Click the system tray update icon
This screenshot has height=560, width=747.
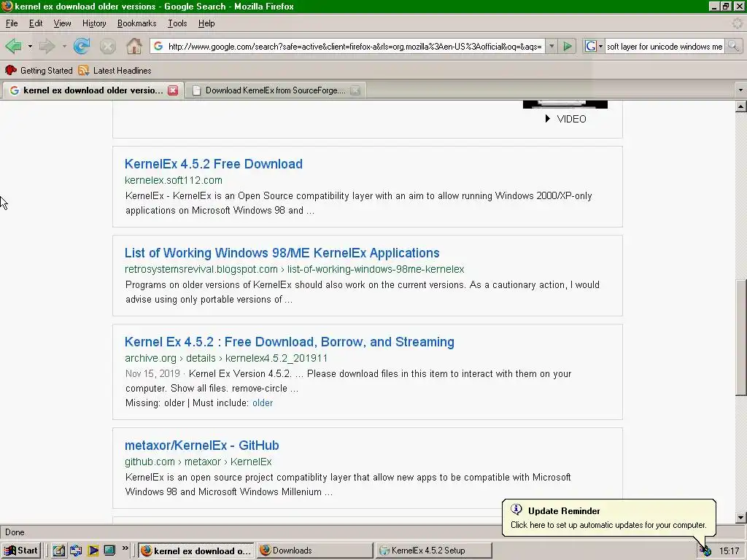tap(706, 551)
